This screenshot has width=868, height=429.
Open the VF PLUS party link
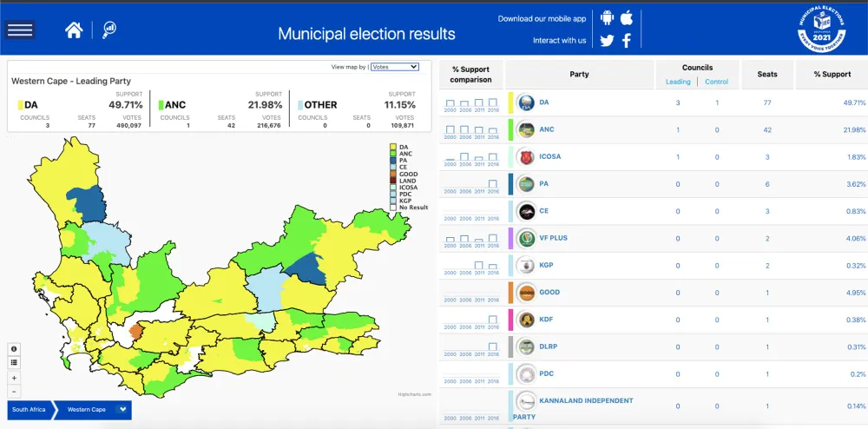coord(553,238)
